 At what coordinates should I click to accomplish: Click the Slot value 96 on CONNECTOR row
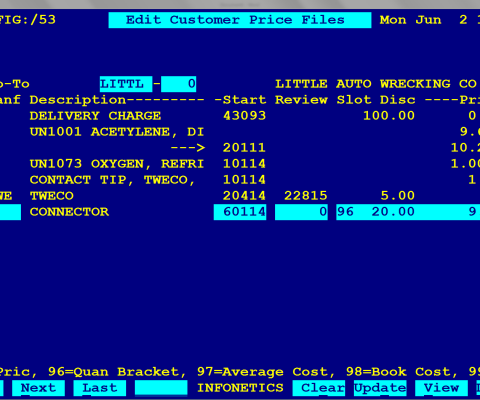pyautogui.click(x=345, y=212)
